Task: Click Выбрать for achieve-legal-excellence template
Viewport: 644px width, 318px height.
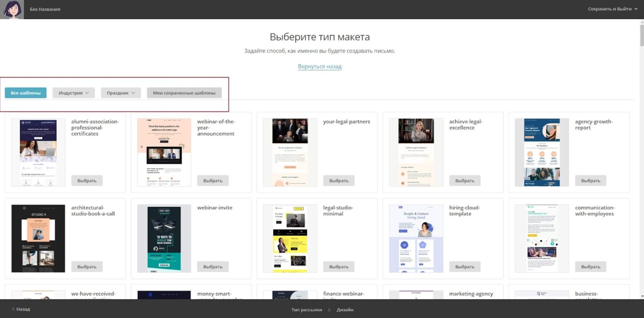Action: tap(465, 180)
